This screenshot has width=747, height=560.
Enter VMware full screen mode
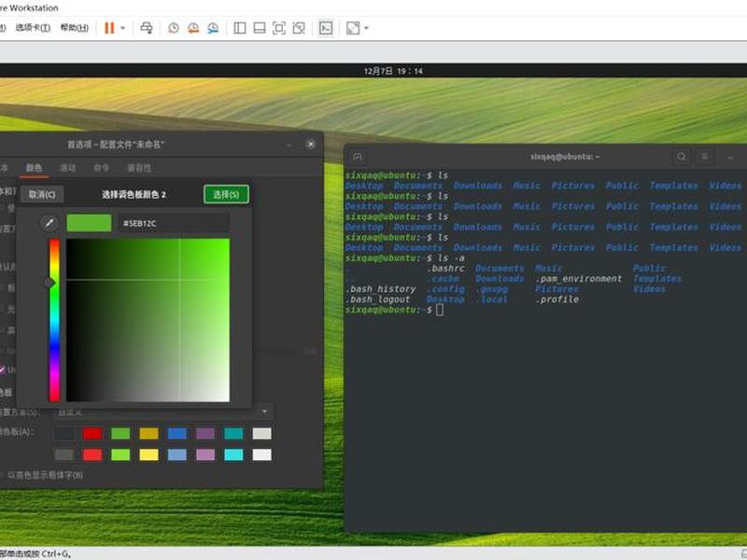pyautogui.click(x=278, y=28)
